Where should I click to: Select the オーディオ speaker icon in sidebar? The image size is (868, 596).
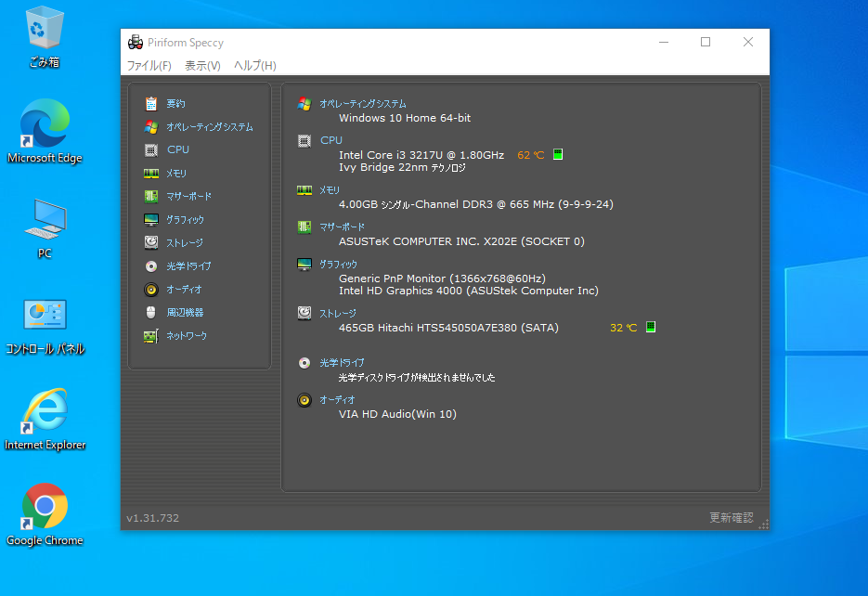[151, 290]
